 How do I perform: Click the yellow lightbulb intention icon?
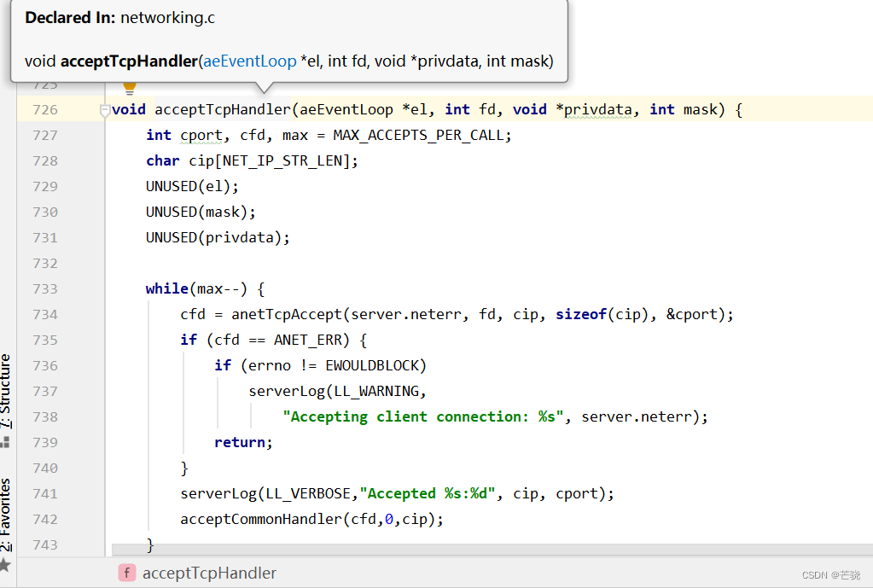click(x=130, y=88)
